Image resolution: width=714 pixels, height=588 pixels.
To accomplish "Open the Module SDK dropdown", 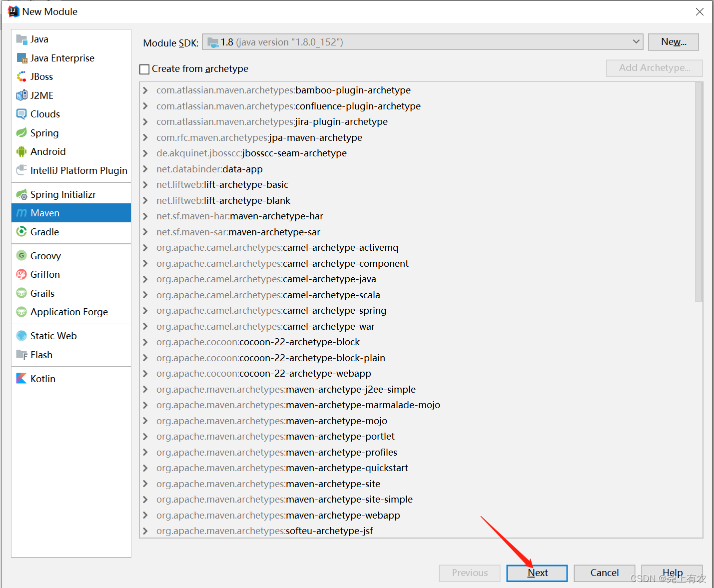I will click(636, 42).
